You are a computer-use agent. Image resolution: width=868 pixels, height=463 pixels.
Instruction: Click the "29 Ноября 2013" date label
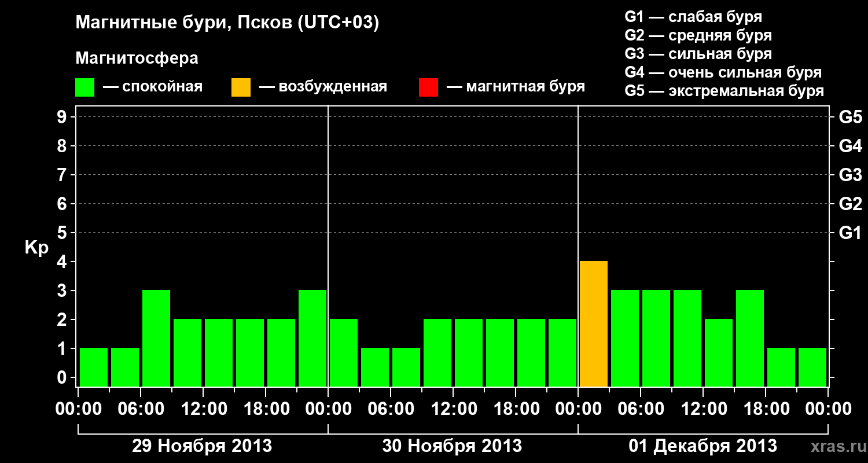tap(202, 446)
